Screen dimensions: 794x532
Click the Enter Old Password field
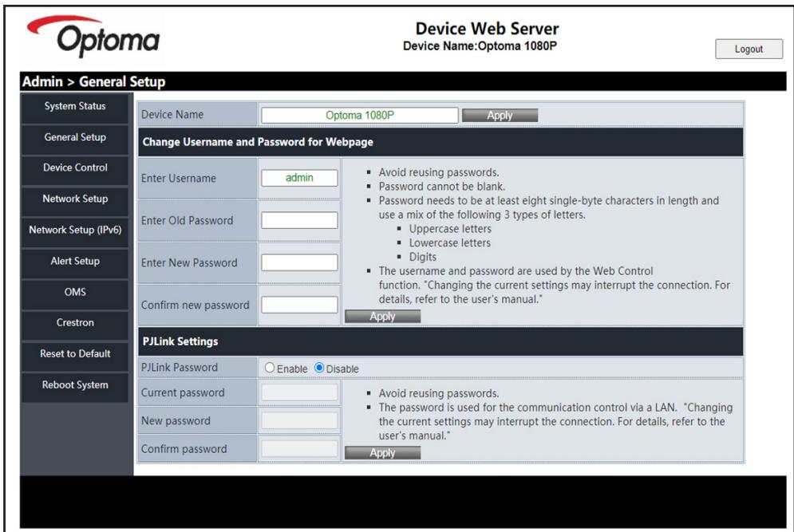pyautogui.click(x=299, y=220)
